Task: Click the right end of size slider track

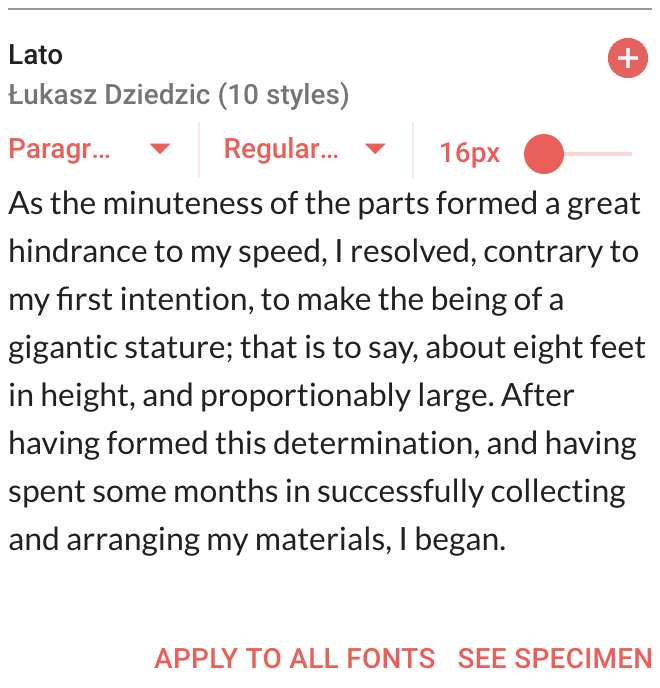Action: [629, 154]
